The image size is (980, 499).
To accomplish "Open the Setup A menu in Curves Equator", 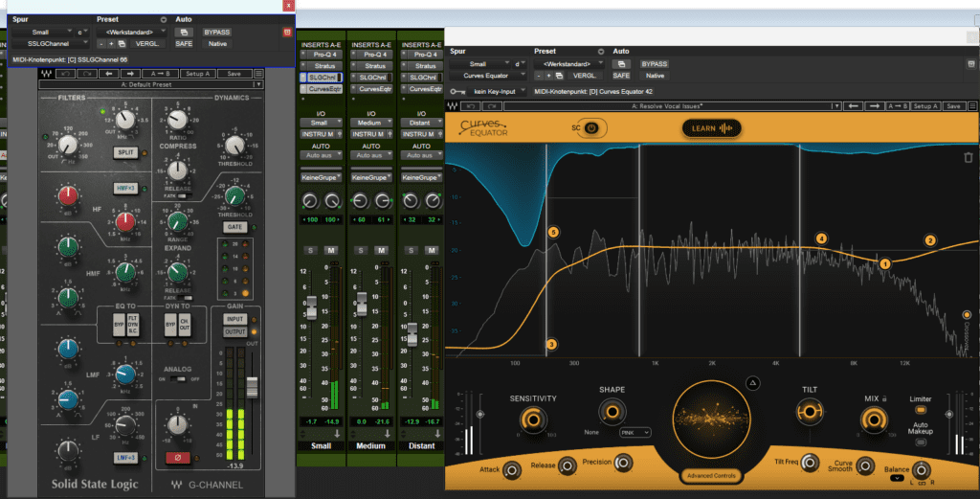I will point(924,105).
